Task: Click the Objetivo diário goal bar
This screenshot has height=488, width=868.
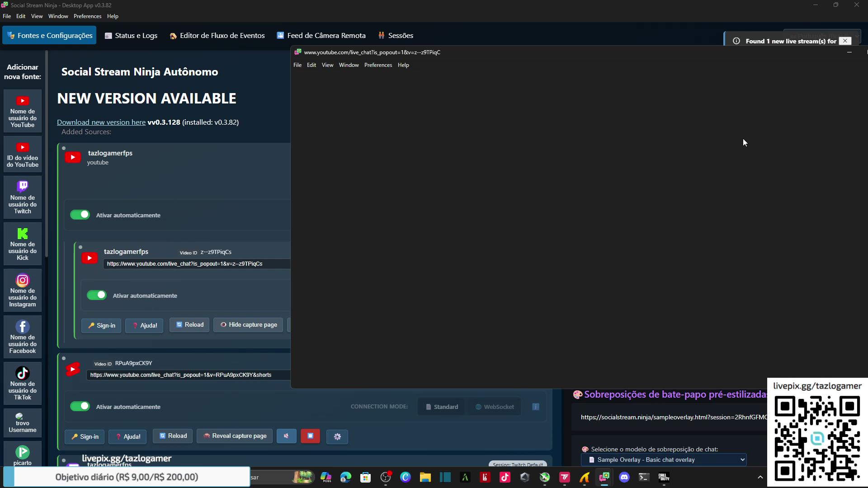Action: (x=127, y=477)
